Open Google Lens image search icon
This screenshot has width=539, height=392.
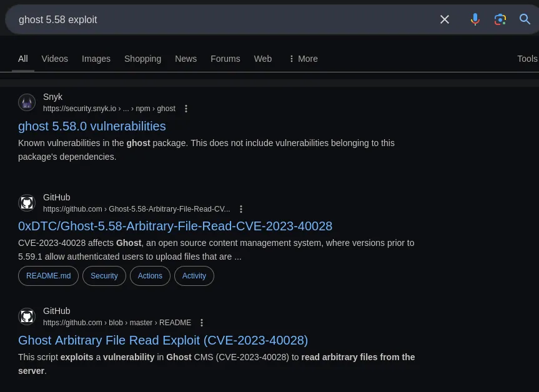click(x=500, y=19)
